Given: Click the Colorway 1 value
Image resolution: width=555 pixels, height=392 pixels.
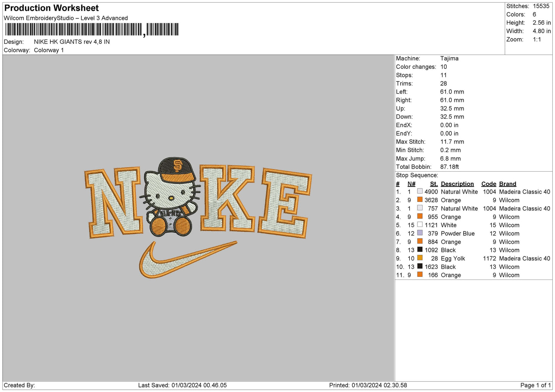Looking at the screenshot, I should [x=49, y=50].
